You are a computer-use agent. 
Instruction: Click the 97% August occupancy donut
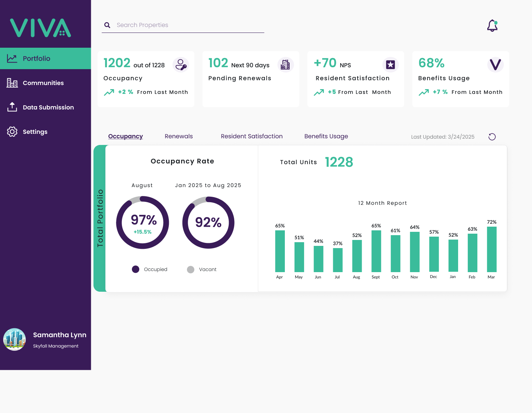143,223
